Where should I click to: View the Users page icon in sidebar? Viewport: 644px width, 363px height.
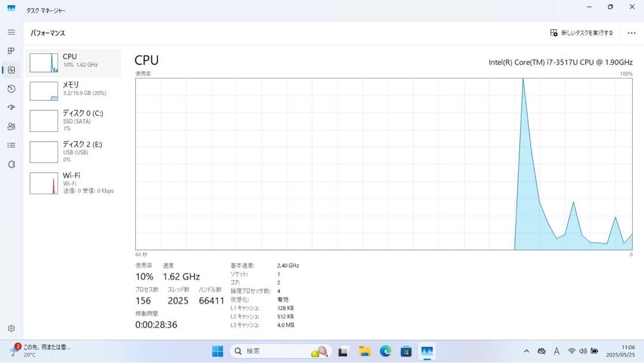[x=11, y=127]
